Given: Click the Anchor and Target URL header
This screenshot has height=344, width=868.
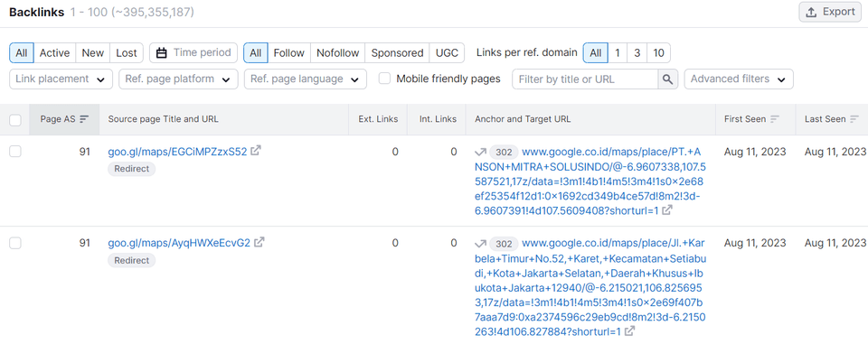Looking at the screenshot, I should click(x=523, y=119).
